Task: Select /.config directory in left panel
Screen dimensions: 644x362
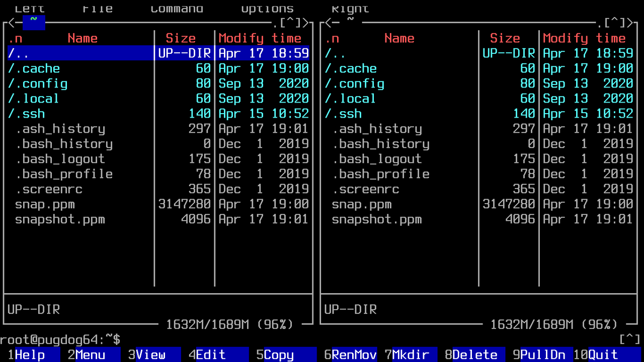Action: pos(158,83)
